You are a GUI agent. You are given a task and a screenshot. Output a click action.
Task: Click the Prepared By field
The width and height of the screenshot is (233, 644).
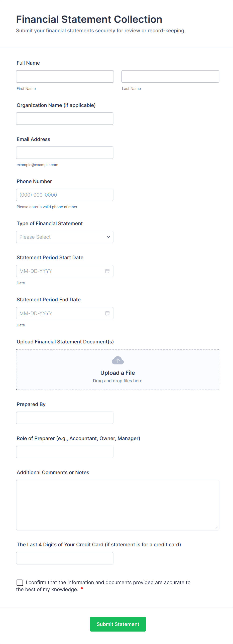[x=65, y=418]
